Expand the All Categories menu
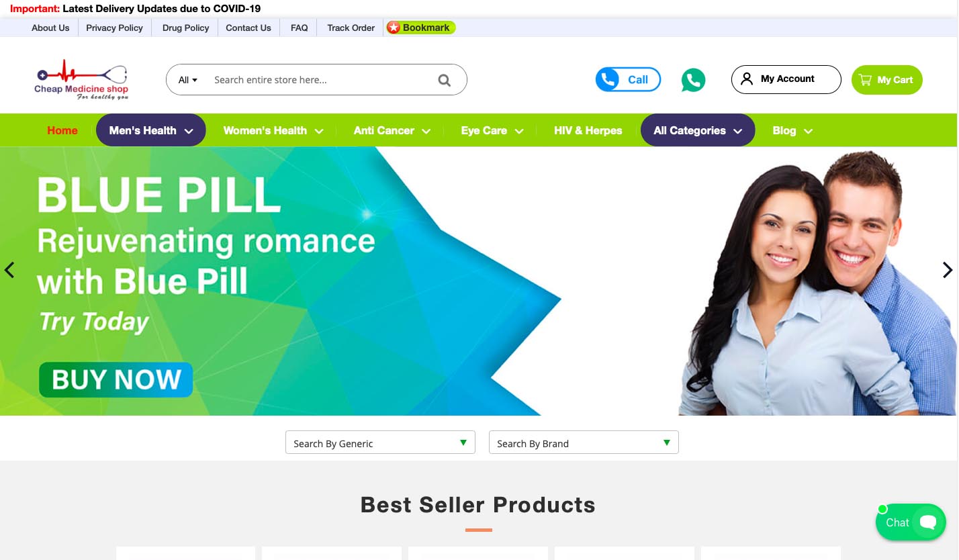 tap(698, 130)
